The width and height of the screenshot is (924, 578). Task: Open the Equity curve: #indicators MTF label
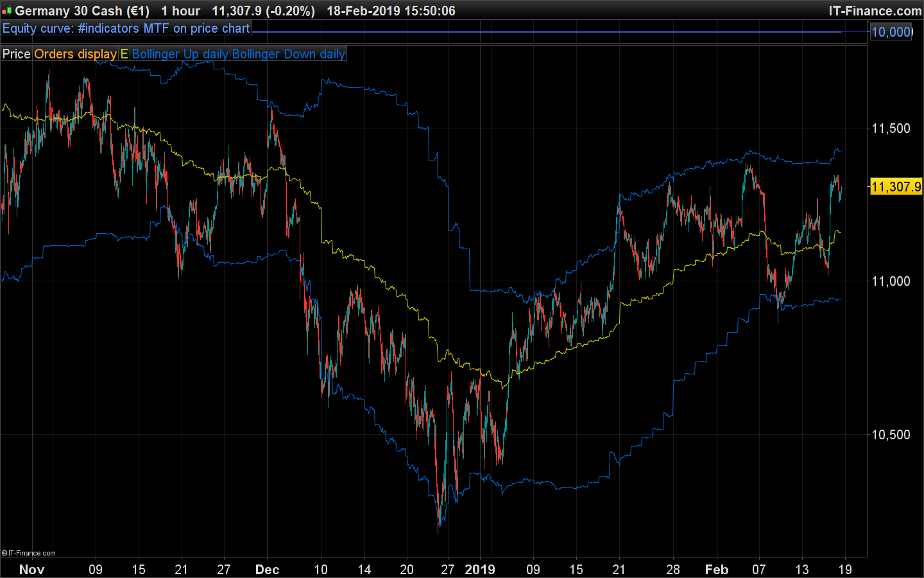tap(126, 28)
